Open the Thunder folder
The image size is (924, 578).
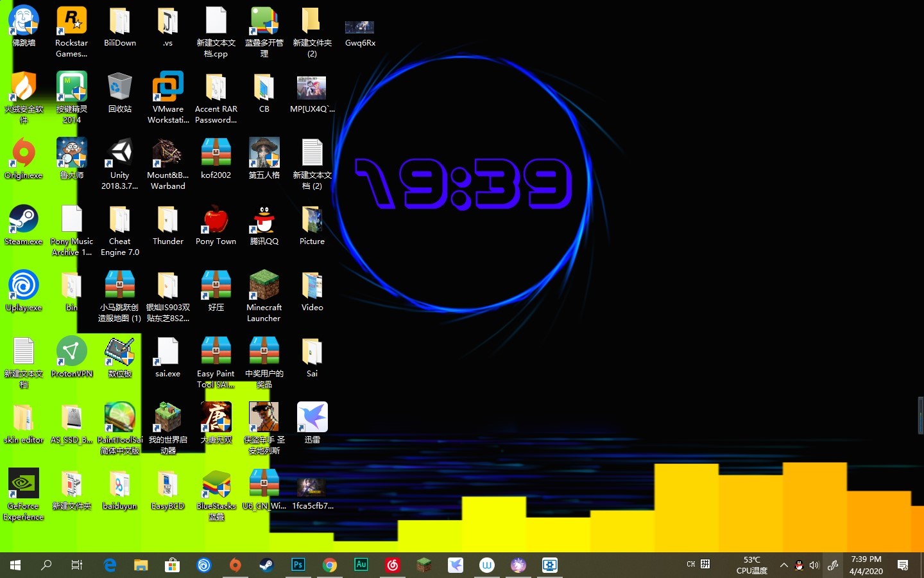(167, 225)
